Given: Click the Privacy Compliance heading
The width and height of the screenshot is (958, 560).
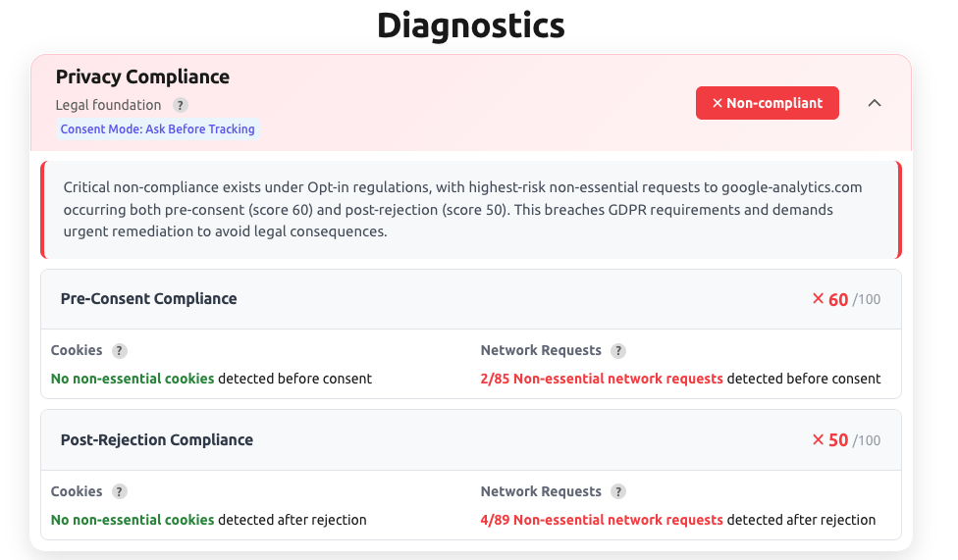Looking at the screenshot, I should pos(142,76).
